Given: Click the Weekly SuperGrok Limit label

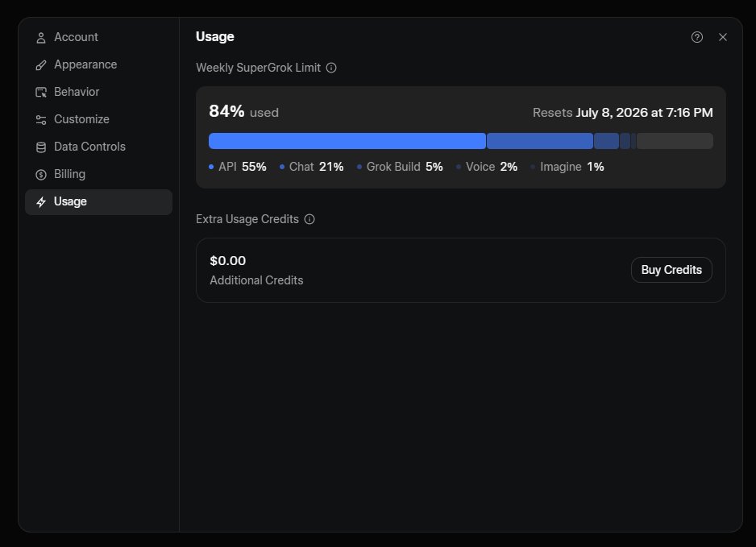Looking at the screenshot, I should point(258,68).
